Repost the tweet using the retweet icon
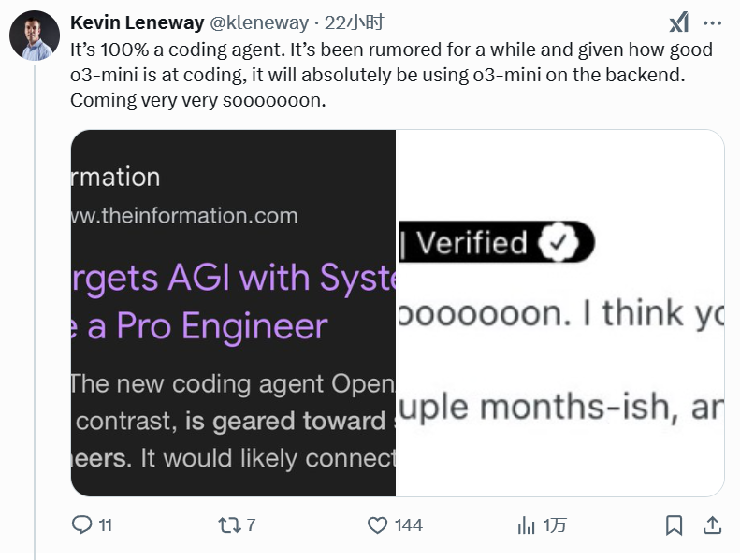Image resolution: width=740 pixels, height=560 pixels. click(227, 525)
